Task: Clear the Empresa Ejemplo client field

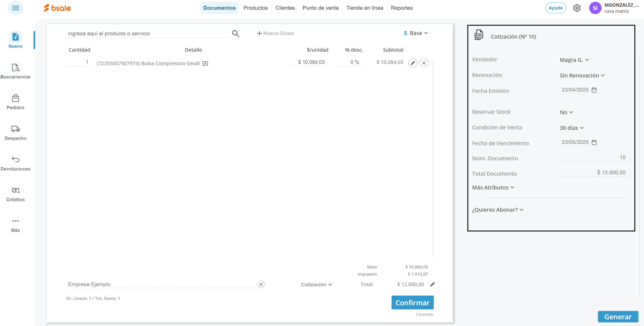Action: (261, 284)
